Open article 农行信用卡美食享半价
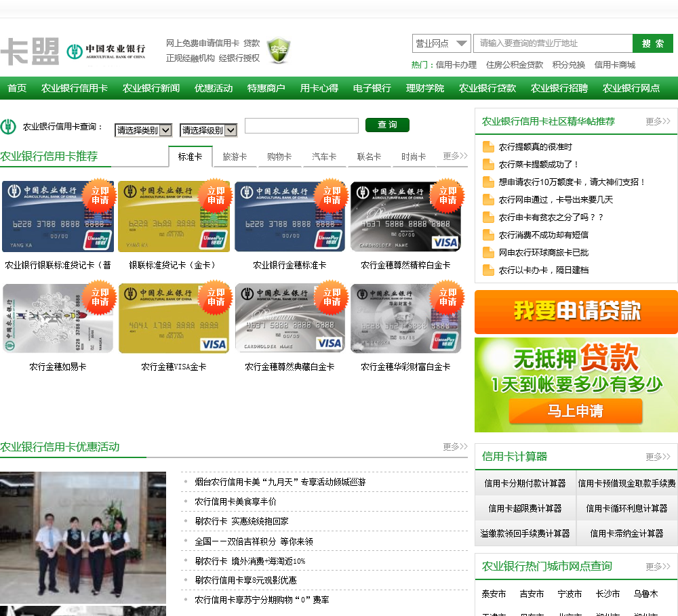 click(235, 501)
